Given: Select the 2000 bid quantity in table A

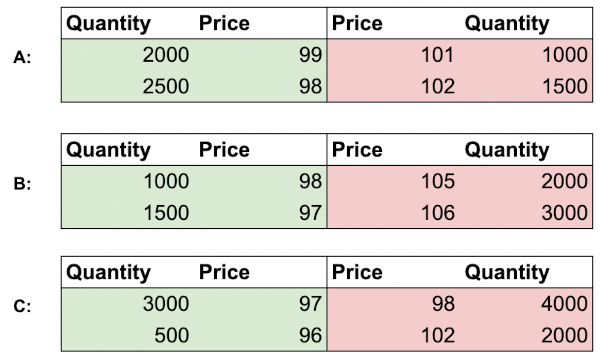Looking at the screenshot, I should tap(166, 55).
